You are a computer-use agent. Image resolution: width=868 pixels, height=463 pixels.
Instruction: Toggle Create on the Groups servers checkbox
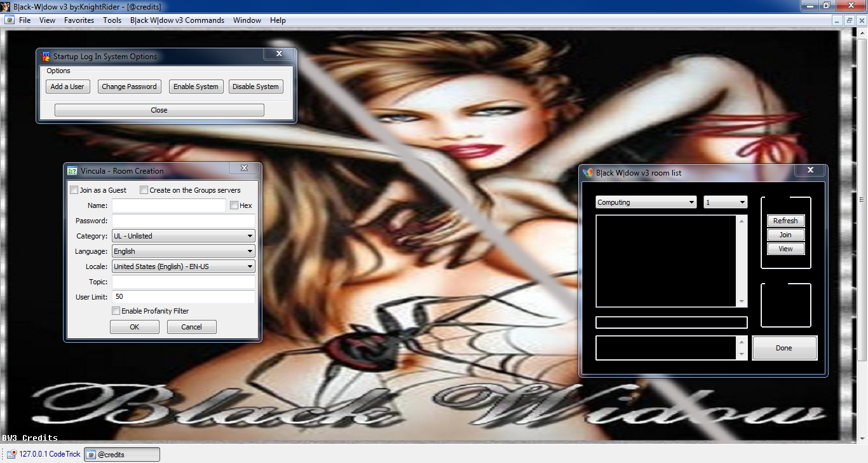[144, 190]
